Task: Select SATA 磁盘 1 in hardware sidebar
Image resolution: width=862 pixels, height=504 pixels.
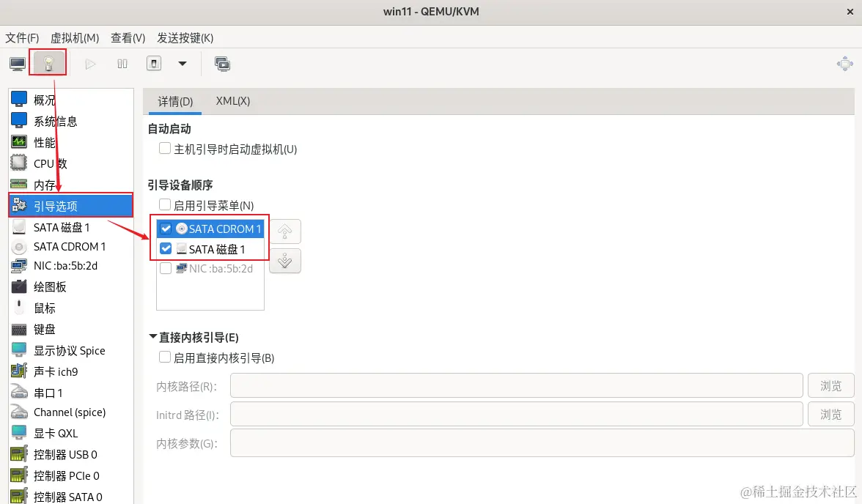Action: coord(71,227)
